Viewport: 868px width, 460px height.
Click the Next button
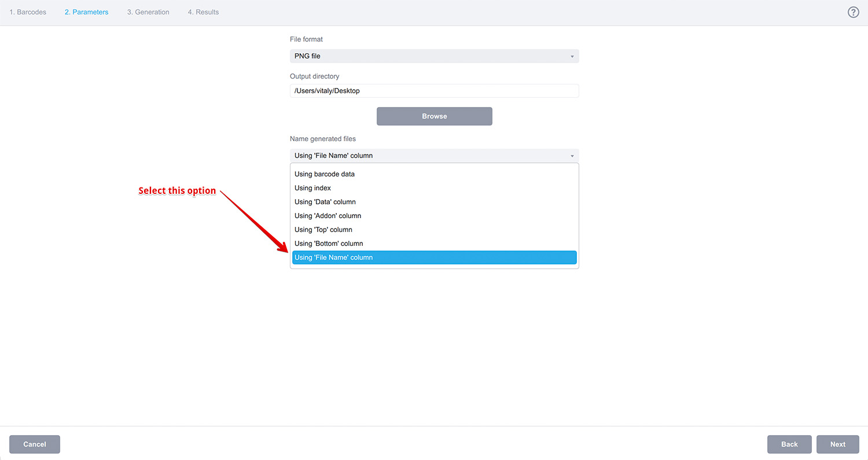837,444
